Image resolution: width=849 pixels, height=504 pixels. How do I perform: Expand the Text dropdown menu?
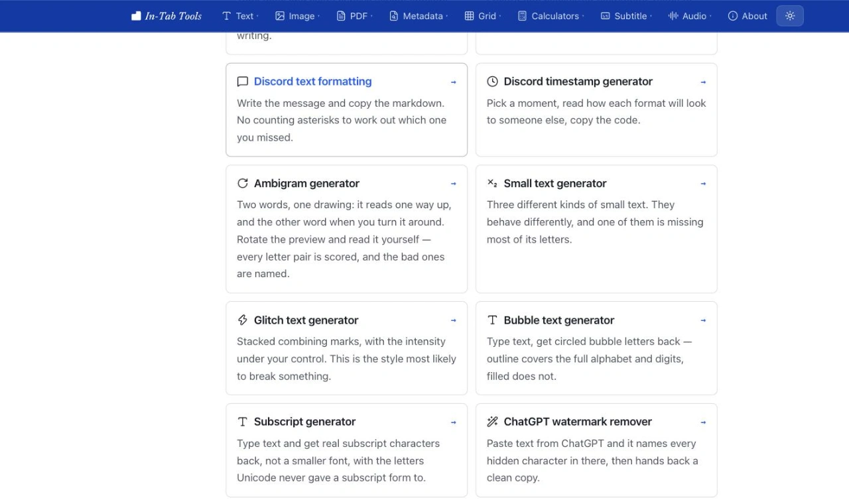click(240, 16)
